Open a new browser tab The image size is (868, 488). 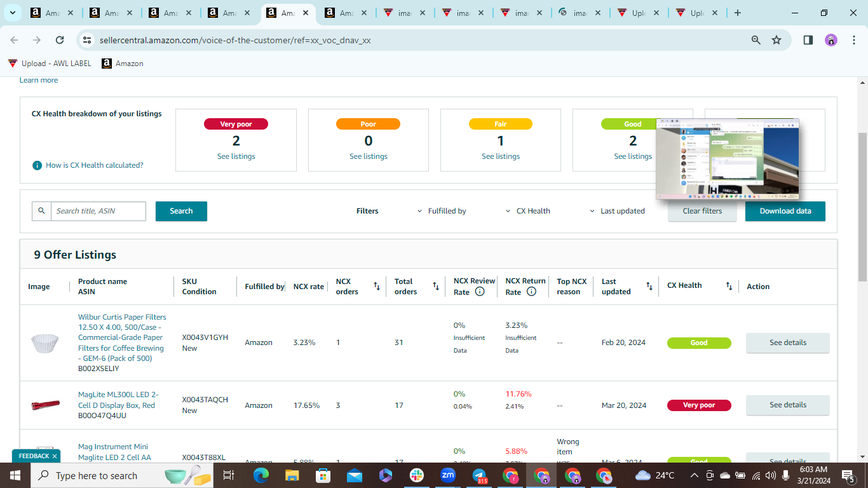pos(738,13)
